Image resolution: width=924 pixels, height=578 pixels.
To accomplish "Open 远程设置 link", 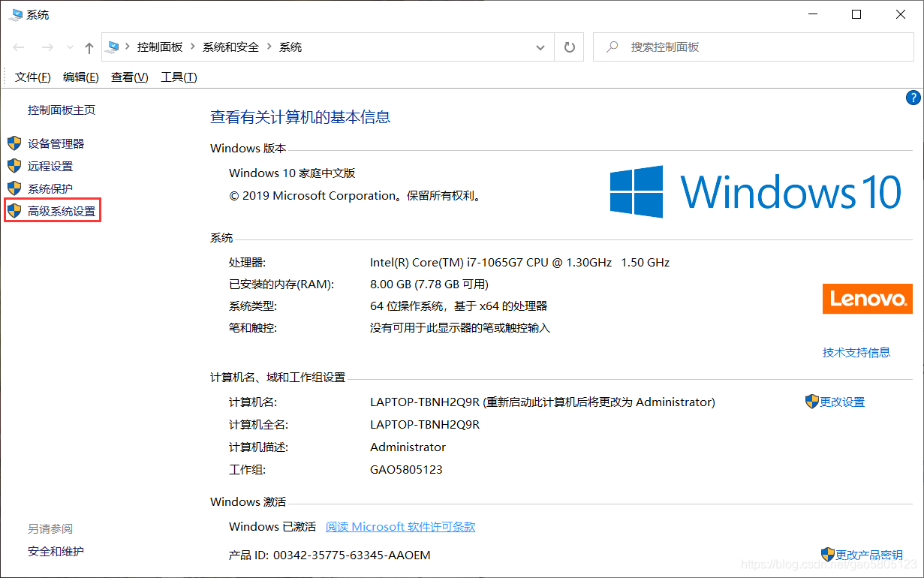I will (x=50, y=166).
